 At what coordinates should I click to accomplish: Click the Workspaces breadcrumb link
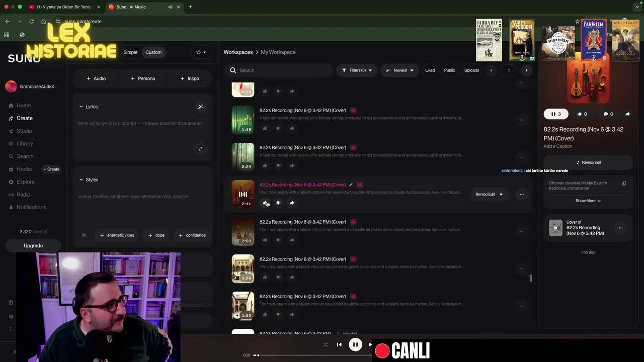[238, 52]
